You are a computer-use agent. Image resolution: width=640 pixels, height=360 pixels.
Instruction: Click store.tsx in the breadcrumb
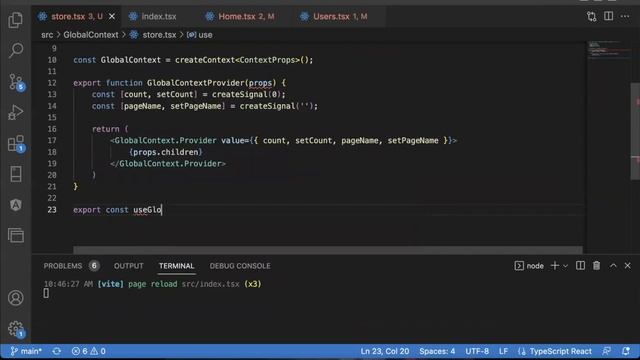tap(159, 35)
